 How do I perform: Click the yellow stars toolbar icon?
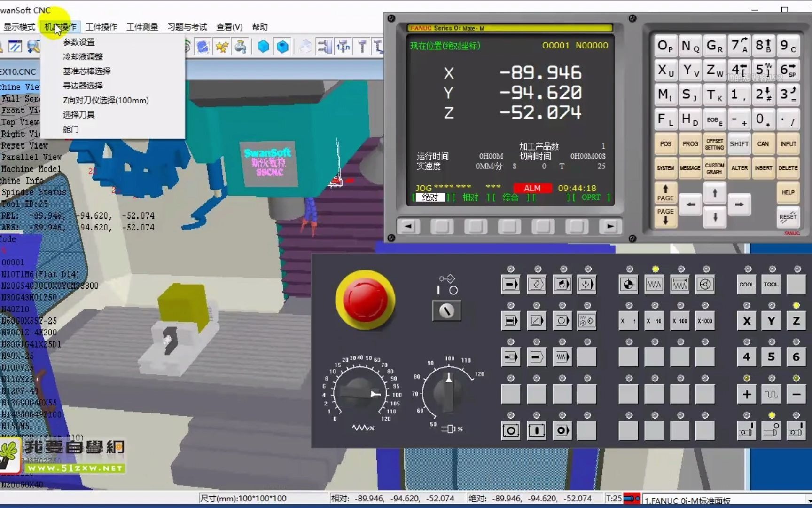222,47
